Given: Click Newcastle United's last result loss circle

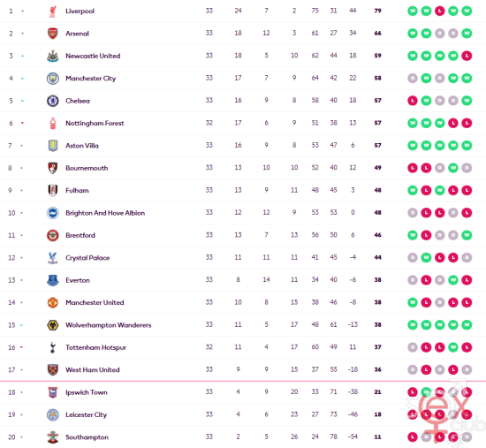Looking at the screenshot, I should [x=467, y=56].
